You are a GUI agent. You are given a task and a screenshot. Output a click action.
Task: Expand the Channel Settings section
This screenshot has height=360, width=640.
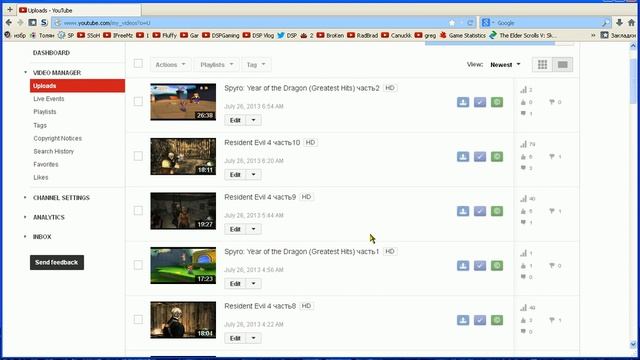pos(61,198)
